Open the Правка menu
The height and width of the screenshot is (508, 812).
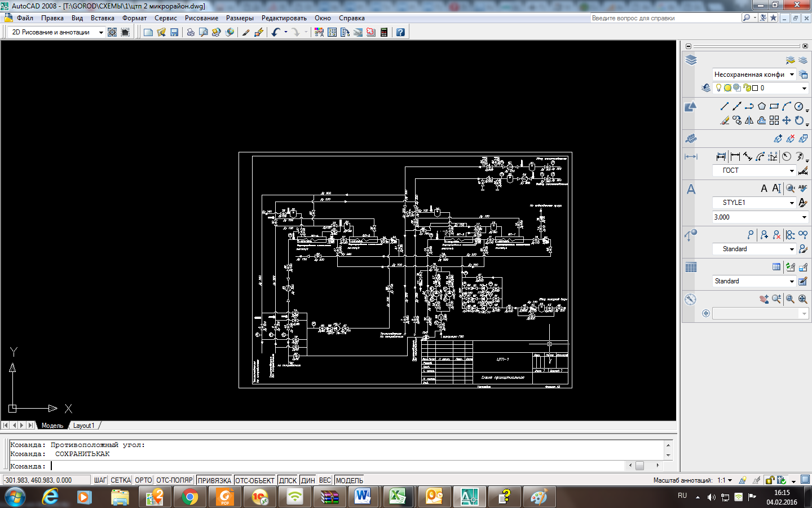coord(52,18)
